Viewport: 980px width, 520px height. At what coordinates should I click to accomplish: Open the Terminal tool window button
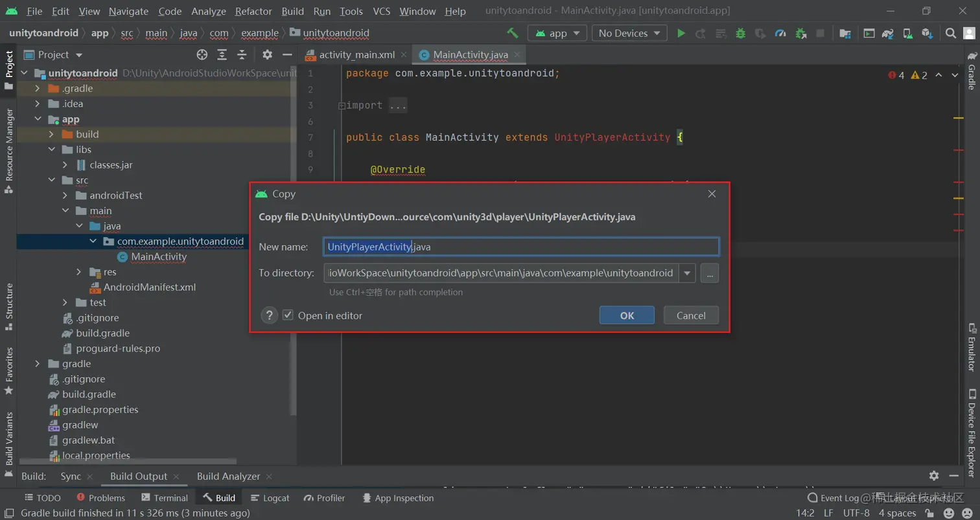coord(164,498)
